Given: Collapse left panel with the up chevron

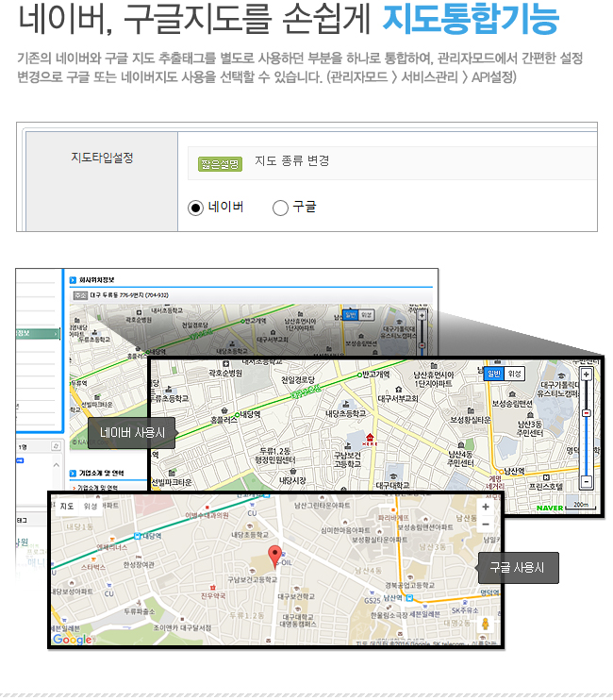Looking at the screenshot, I should tap(57, 465).
